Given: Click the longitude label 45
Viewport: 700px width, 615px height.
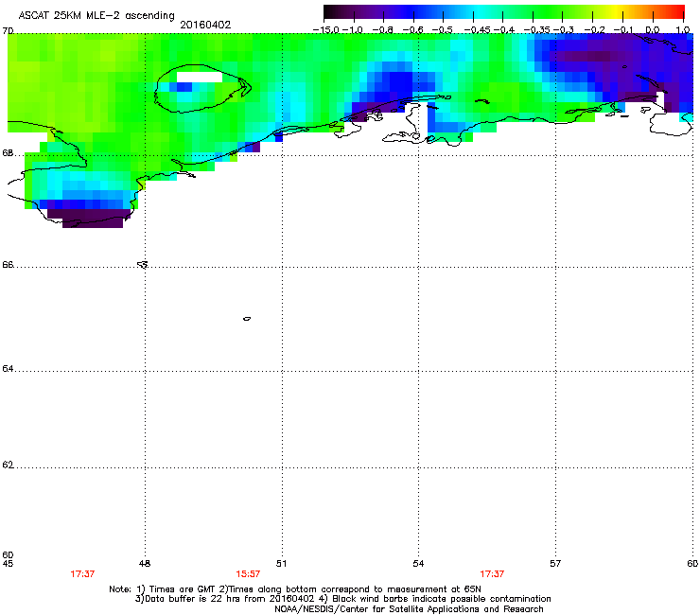Looking at the screenshot, I should click(x=8, y=564).
